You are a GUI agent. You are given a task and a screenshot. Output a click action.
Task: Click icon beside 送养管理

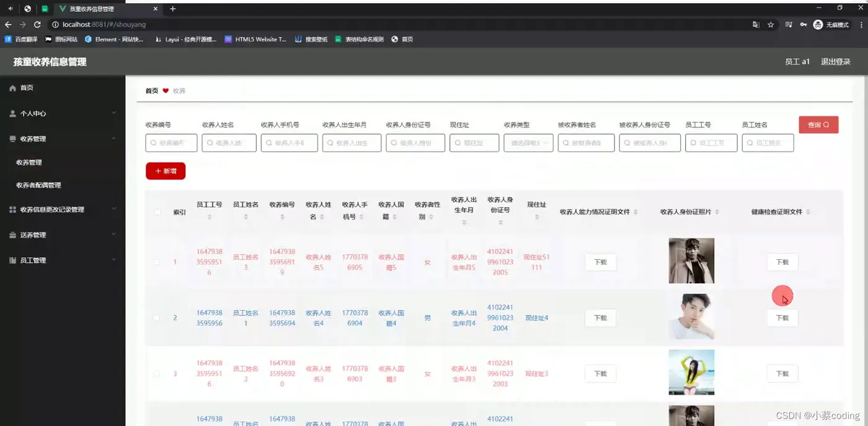(x=12, y=235)
